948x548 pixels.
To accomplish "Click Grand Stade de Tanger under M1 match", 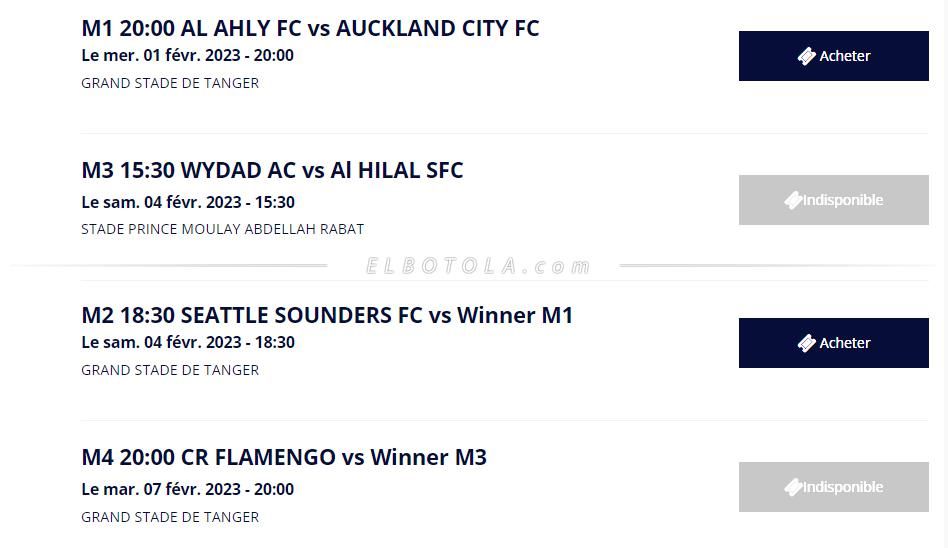I will (170, 83).
